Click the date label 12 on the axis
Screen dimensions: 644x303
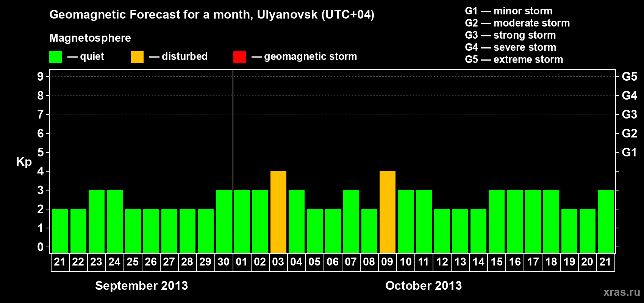tap(442, 262)
